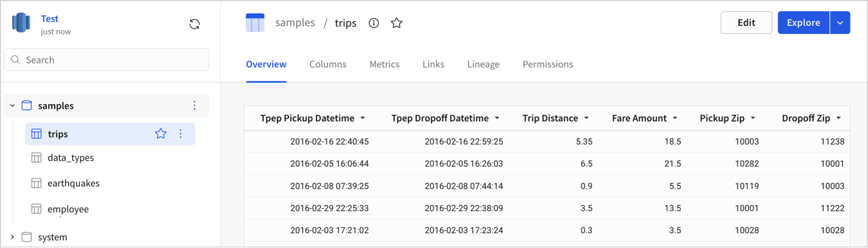The image size is (868, 248).
Task: Select the data_types table in tree
Action: click(x=71, y=158)
